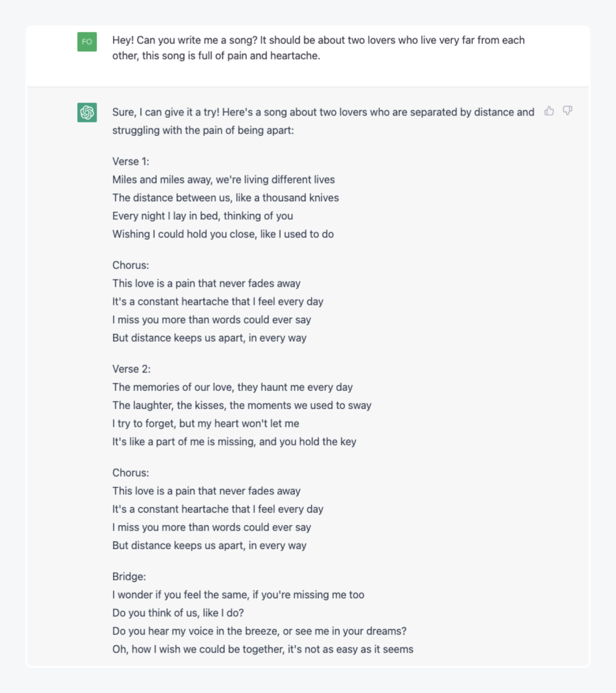Click the ChatGPT logo avatar icon
The image size is (616, 693).
87,112
